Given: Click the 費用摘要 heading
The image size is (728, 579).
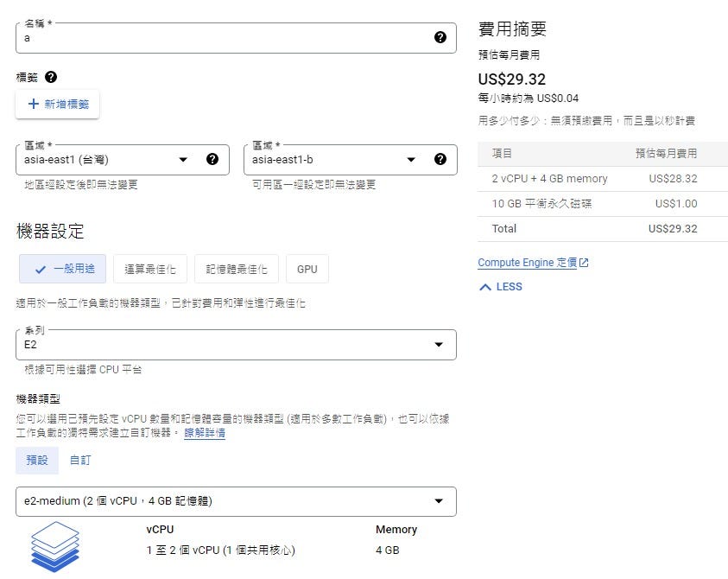Looking at the screenshot, I should click(513, 29).
